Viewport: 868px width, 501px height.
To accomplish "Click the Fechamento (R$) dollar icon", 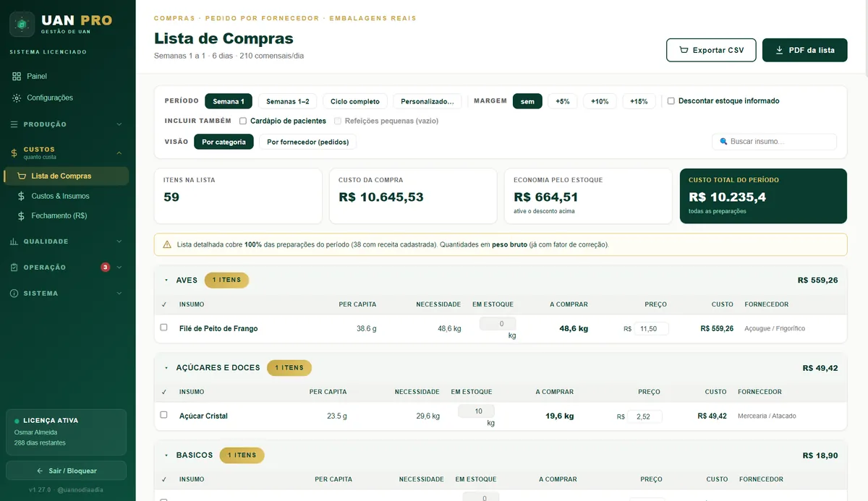I will click(x=21, y=215).
